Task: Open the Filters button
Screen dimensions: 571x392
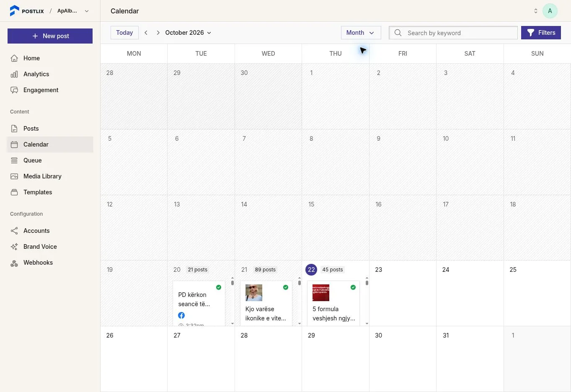Action: (x=541, y=33)
